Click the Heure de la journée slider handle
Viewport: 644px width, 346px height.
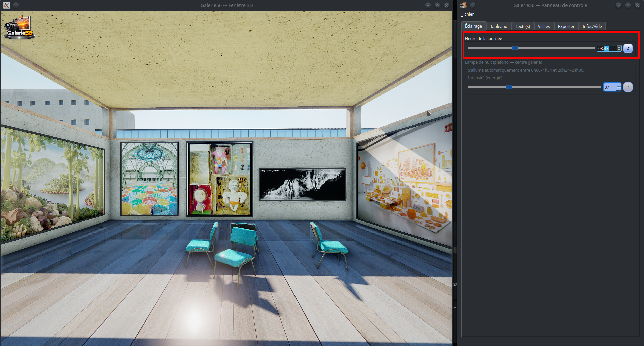515,48
